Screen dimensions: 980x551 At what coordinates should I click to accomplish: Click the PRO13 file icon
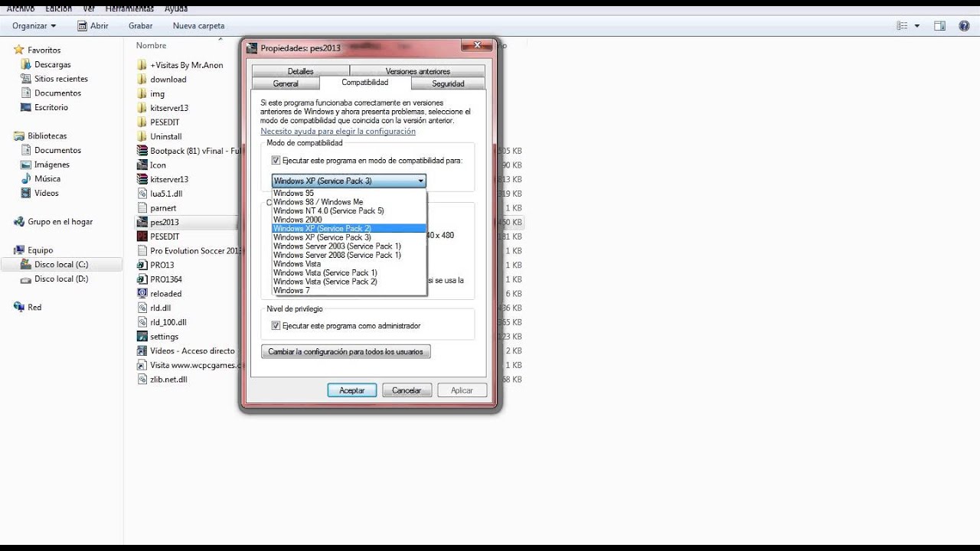142,265
